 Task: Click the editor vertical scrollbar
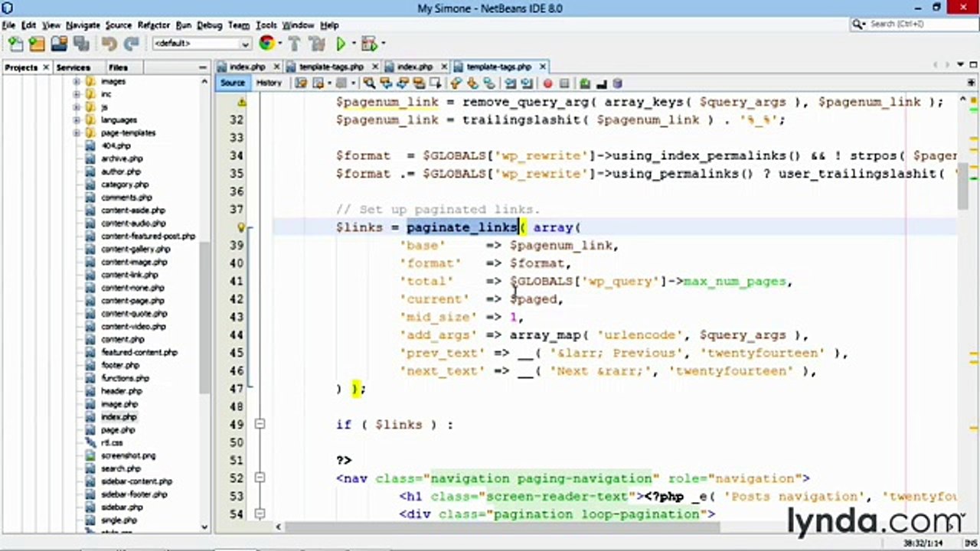click(x=962, y=187)
